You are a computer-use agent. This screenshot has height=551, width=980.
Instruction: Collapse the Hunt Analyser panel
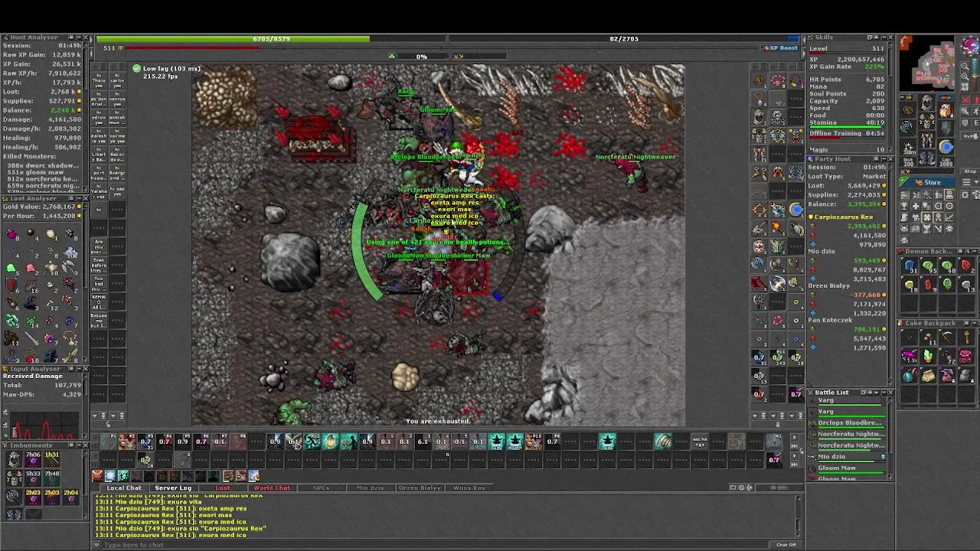click(80, 37)
